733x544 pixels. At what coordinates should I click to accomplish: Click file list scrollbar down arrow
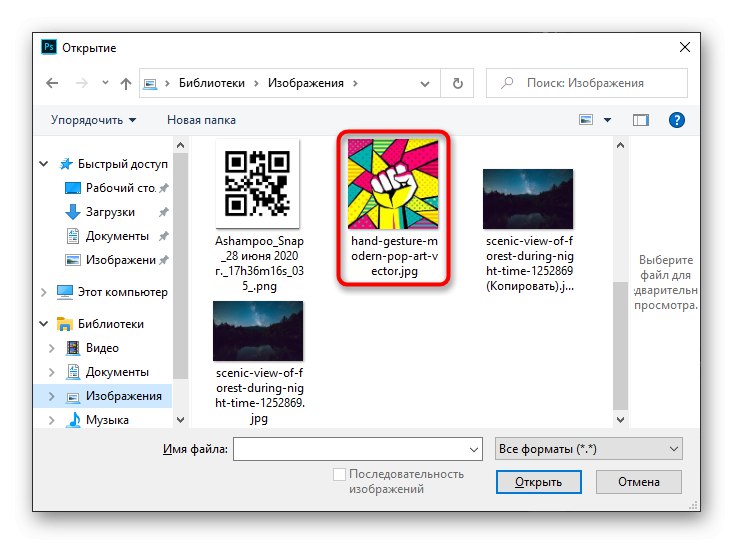point(620,420)
